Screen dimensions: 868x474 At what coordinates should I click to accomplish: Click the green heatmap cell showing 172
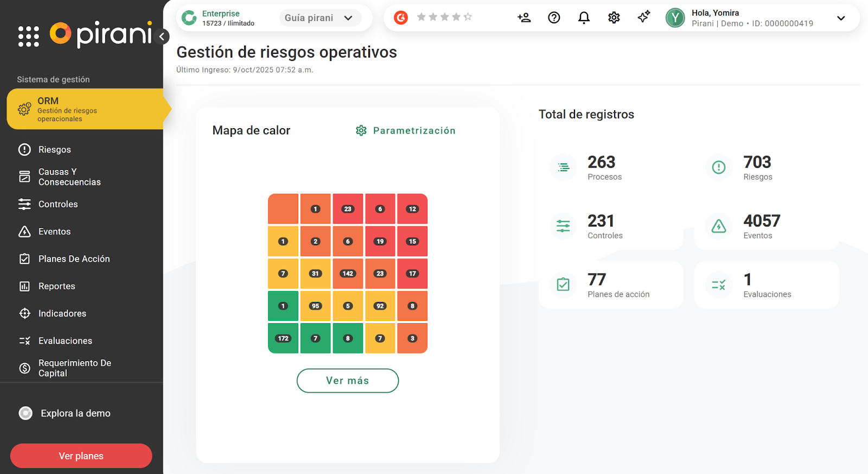283,338
